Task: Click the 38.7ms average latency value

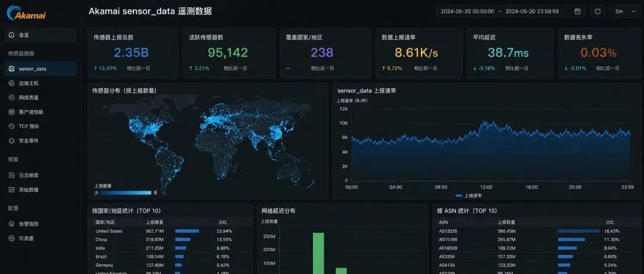Action: point(509,52)
